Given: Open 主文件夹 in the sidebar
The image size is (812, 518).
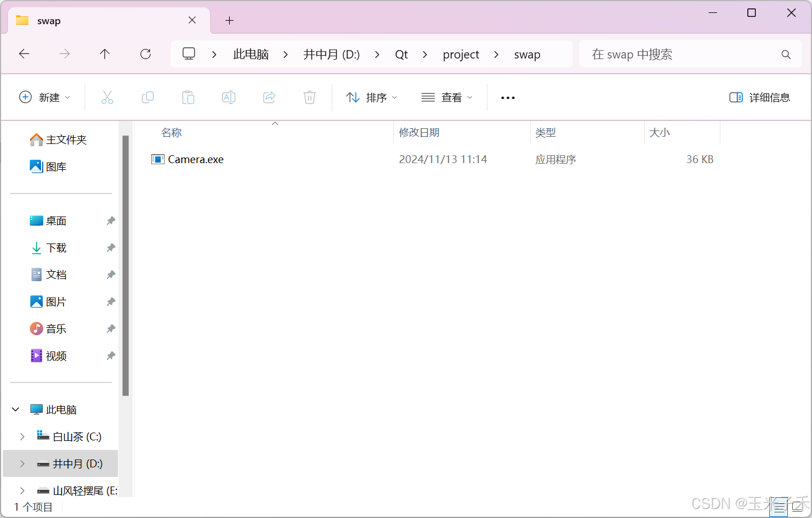Looking at the screenshot, I should point(58,139).
